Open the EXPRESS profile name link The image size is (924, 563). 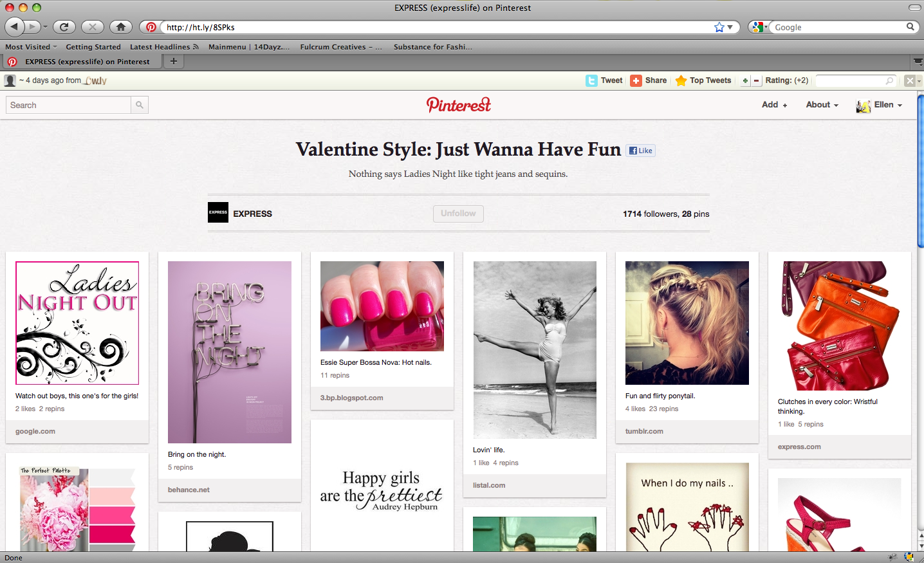252,214
